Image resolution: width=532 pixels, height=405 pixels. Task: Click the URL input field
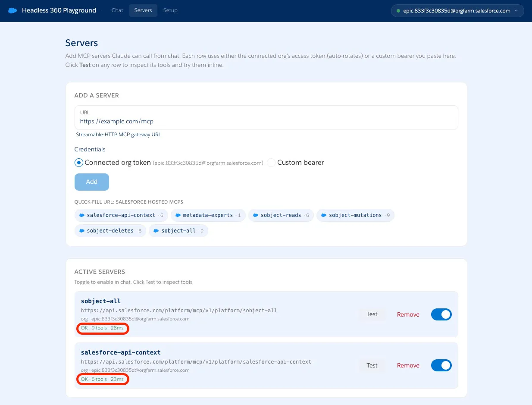pos(266,117)
